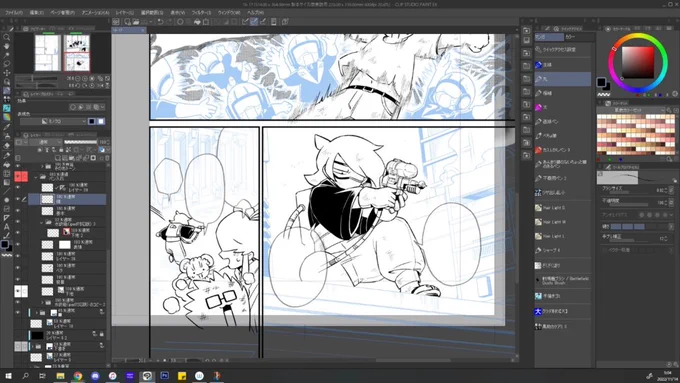Open the レイヤー menu
The height and width of the screenshot is (383, 680).
pyautogui.click(x=124, y=13)
